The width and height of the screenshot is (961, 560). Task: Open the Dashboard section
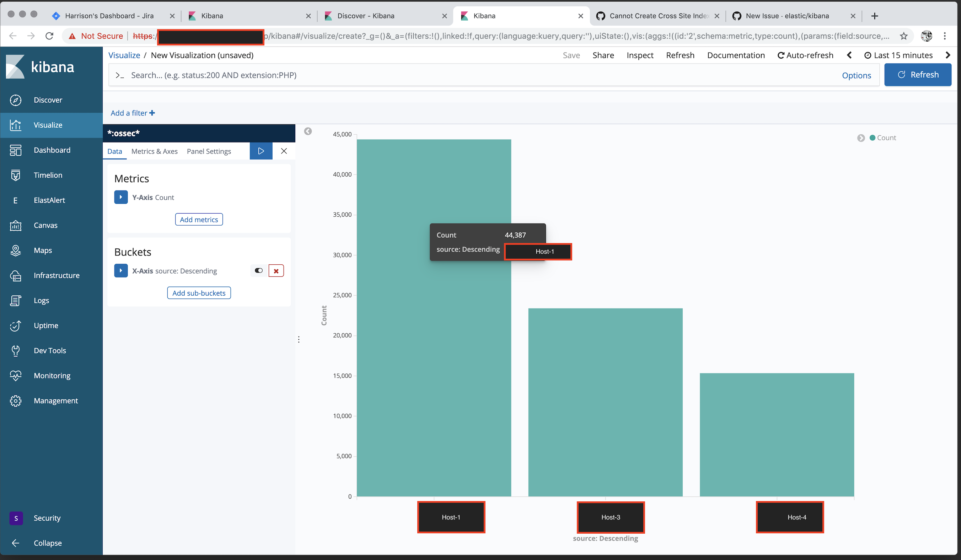pos(52,150)
